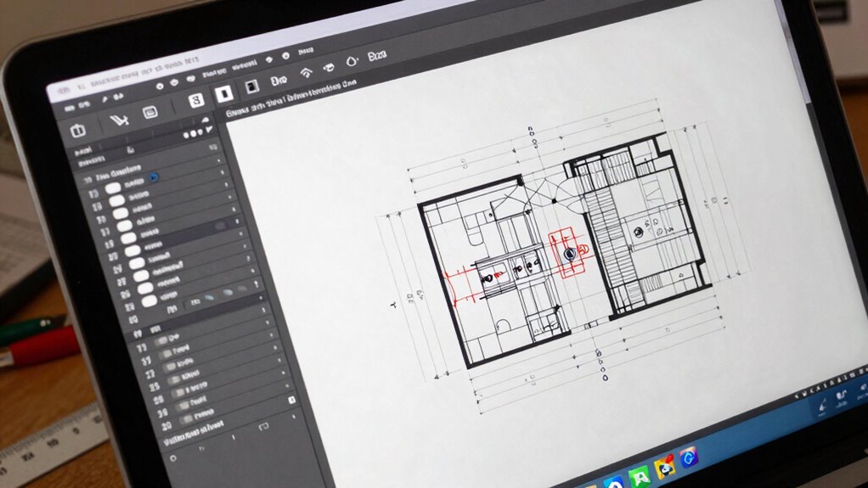Toggle the last white pill switch in layer list
868x488 pixels.
149,300
